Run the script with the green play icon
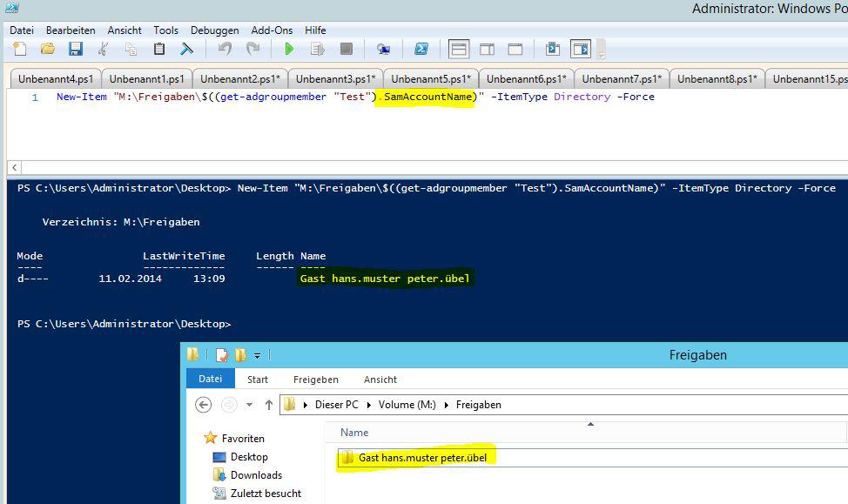 [289, 50]
